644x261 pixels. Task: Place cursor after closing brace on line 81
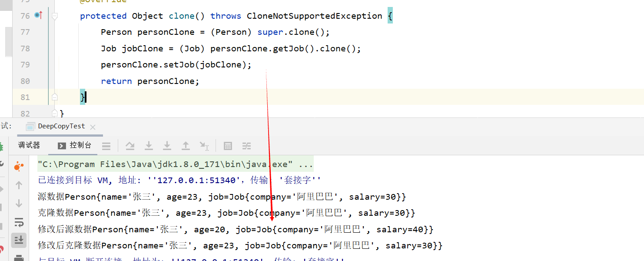pyautogui.click(x=86, y=97)
